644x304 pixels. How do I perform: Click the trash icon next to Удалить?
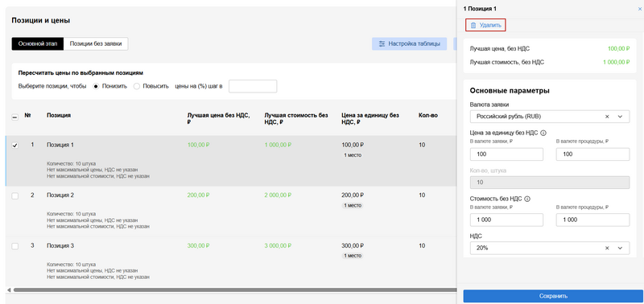pyautogui.click(x=473, y=26)
